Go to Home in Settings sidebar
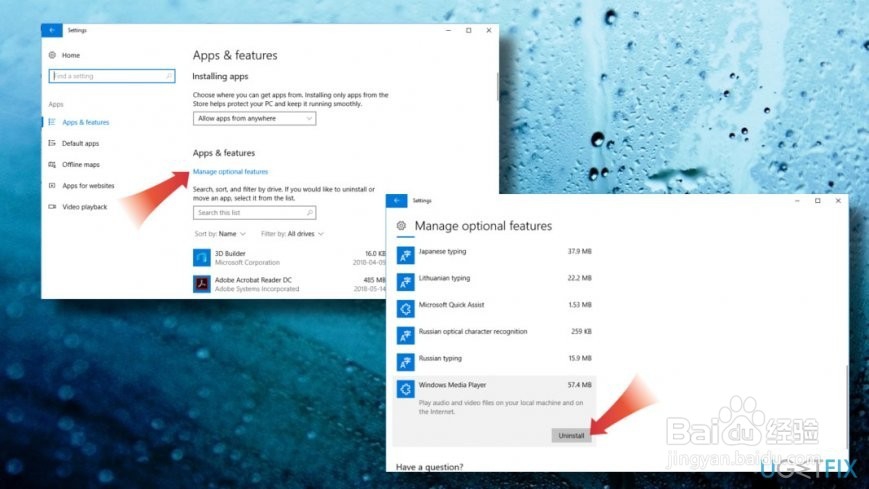Image resolution: width=869 pixels, height=489 pixels. click(x=70, y=55)
